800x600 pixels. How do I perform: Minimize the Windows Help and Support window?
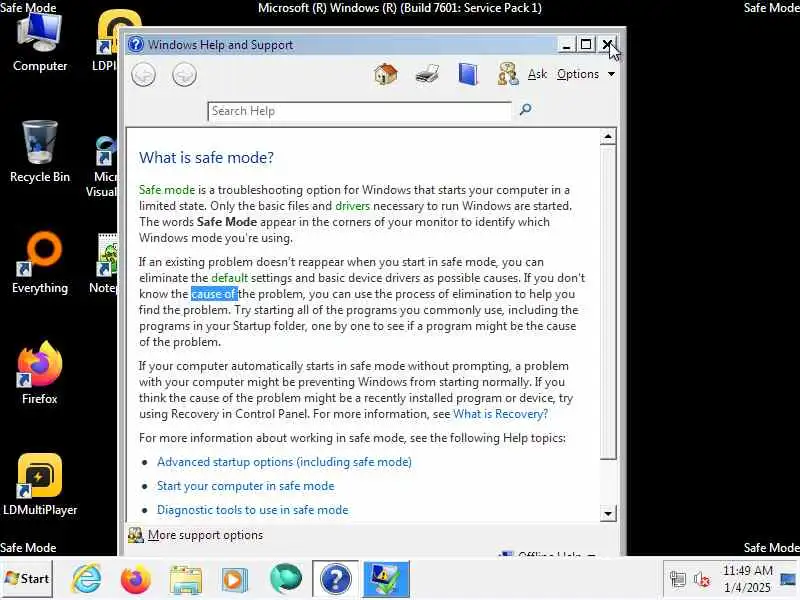pyautogui.click(x=566, y=45)
